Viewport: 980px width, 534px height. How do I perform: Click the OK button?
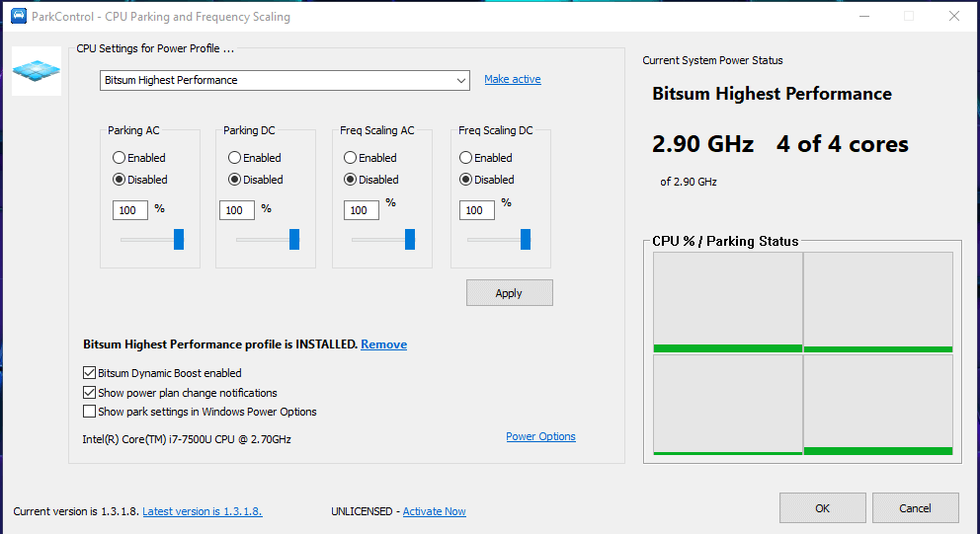pos(822,508)
